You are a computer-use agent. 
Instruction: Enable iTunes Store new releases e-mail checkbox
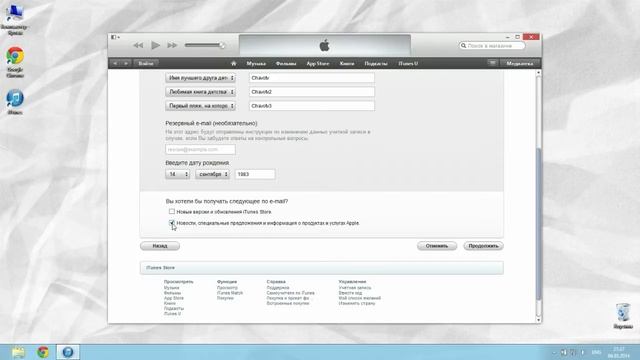click(172, 211)
